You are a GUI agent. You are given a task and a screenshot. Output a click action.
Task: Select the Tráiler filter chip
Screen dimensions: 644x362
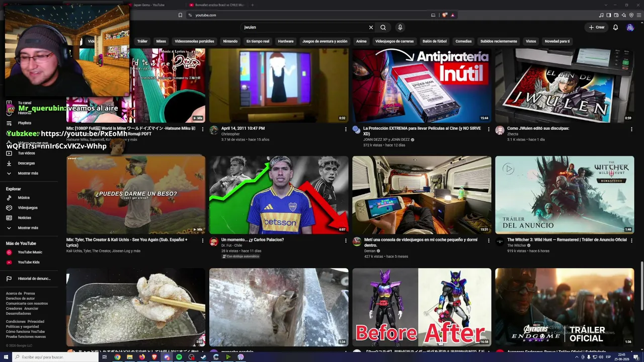(x=142, y=41)
